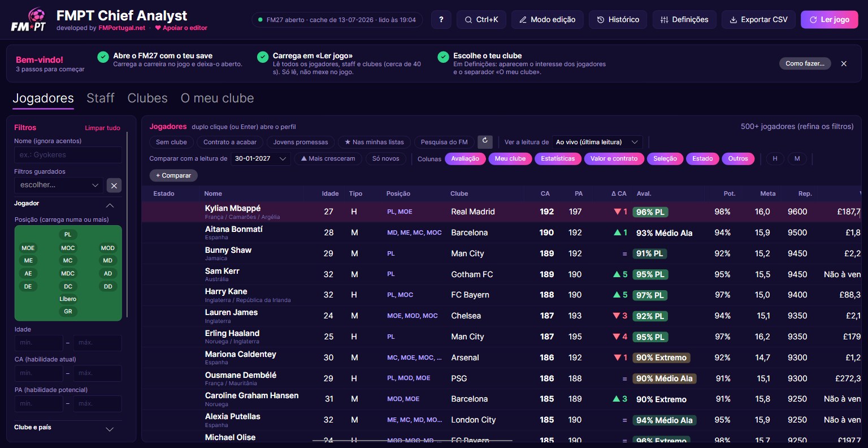Click the Ler jogo refresh button
868x448 pixels.
tap(829, 20)
